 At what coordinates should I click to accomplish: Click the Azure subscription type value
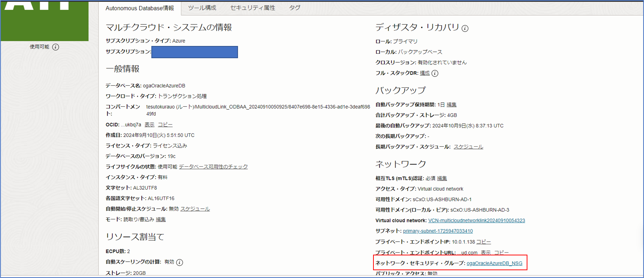coord(179,41)
